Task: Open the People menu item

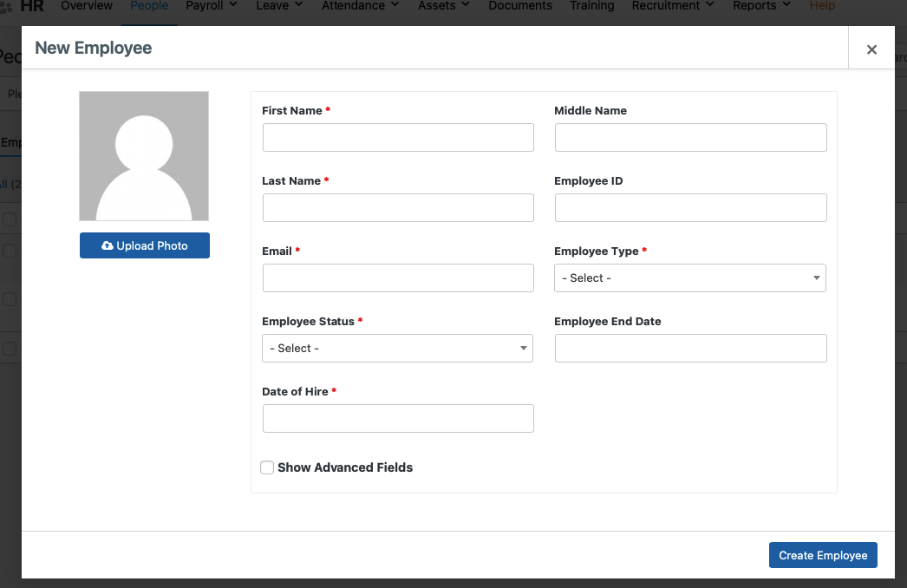Action: point(149,6)
